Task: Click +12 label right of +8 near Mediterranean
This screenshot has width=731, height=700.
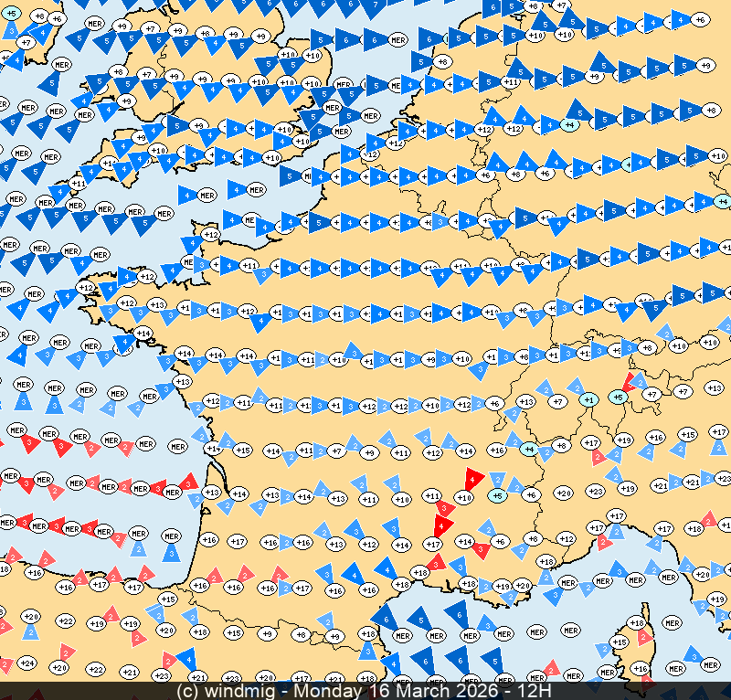Action: pyautogui.click(x=566, y=539)
